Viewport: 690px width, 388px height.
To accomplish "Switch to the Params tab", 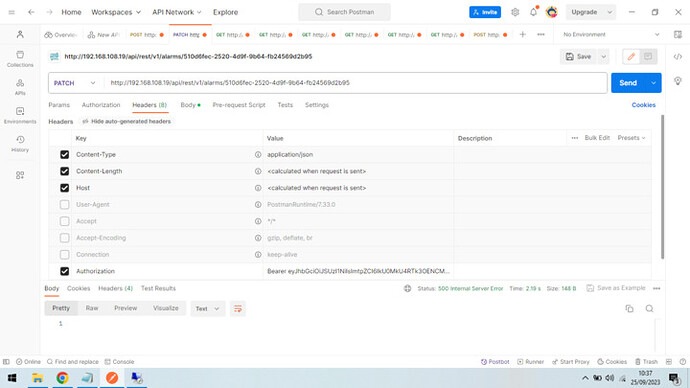I will coord(59,105).
